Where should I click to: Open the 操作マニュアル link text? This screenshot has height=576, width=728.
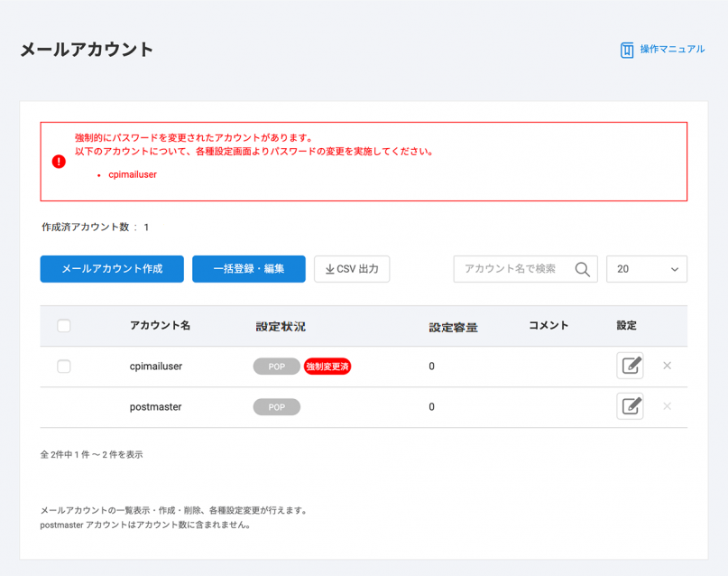tap(672, 50)
